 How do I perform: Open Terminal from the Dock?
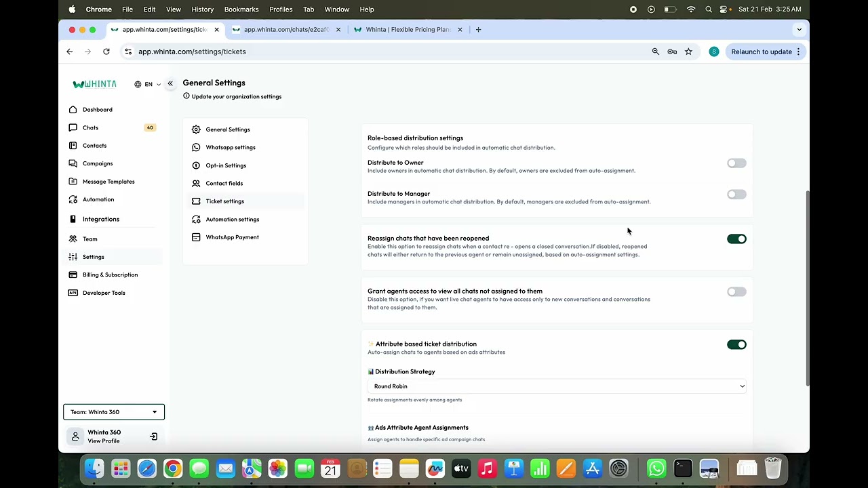click(x=683, y=468)
